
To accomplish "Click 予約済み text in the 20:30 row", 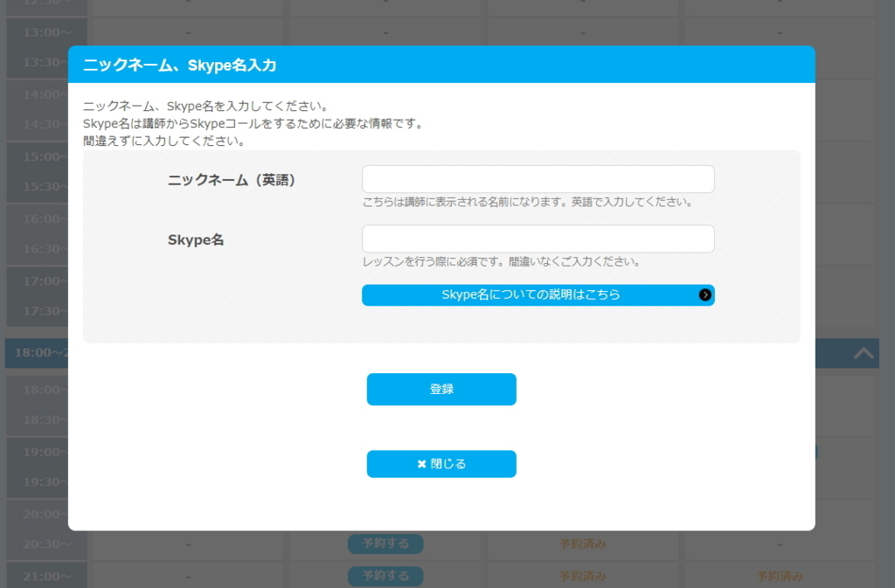I will (582, 544).
